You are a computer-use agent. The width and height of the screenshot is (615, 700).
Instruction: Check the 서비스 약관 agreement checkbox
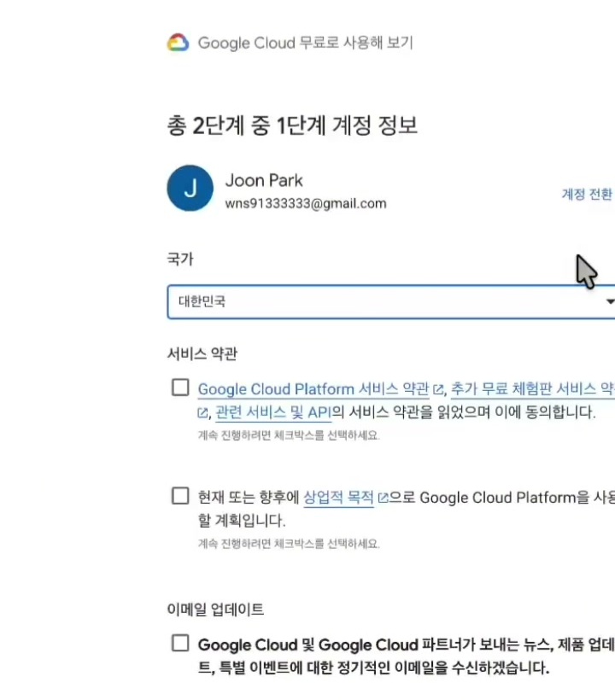pyautogui.click(x=179, y=388)
